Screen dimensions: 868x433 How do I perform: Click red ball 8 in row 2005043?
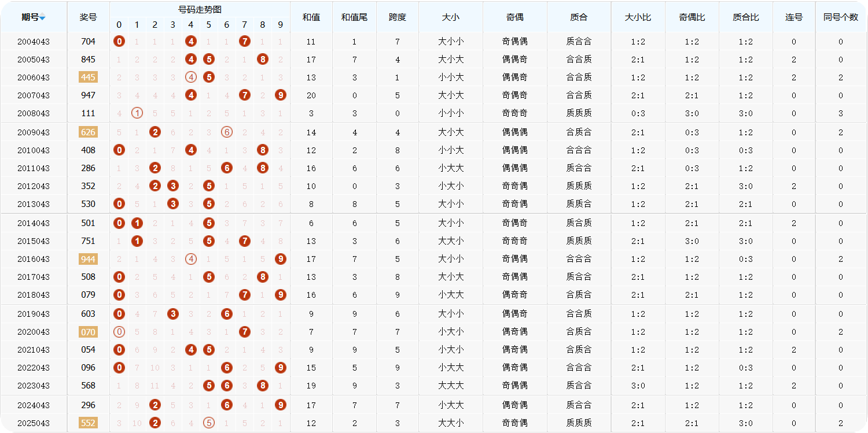(263, 60)
